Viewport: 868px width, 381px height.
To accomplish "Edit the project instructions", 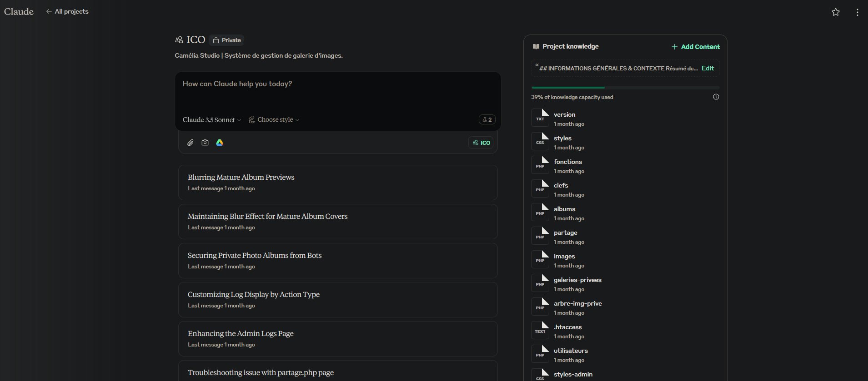I will point(707,68).
